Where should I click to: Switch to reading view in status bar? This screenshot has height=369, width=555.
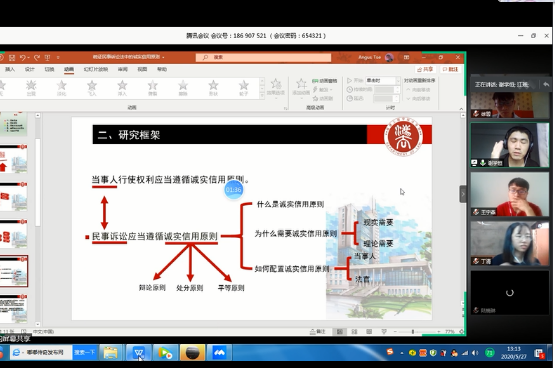pos(369,331)
